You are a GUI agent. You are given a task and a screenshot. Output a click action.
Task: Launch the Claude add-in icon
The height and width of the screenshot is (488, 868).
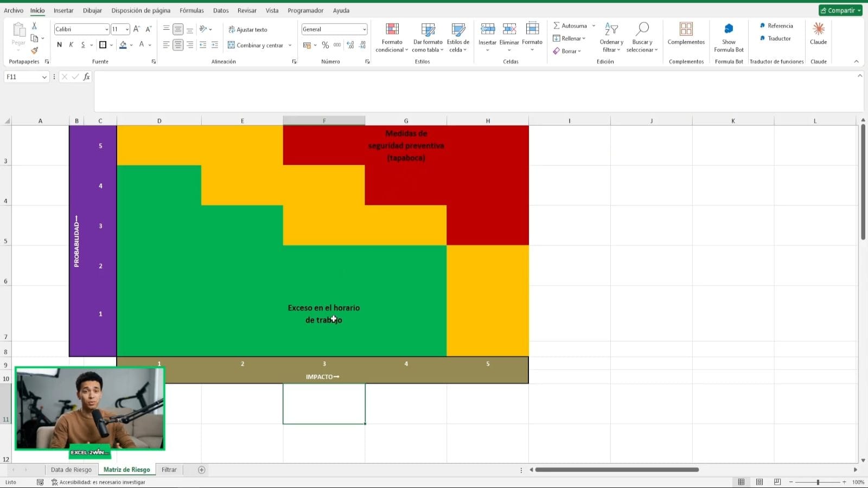(819, 29)
